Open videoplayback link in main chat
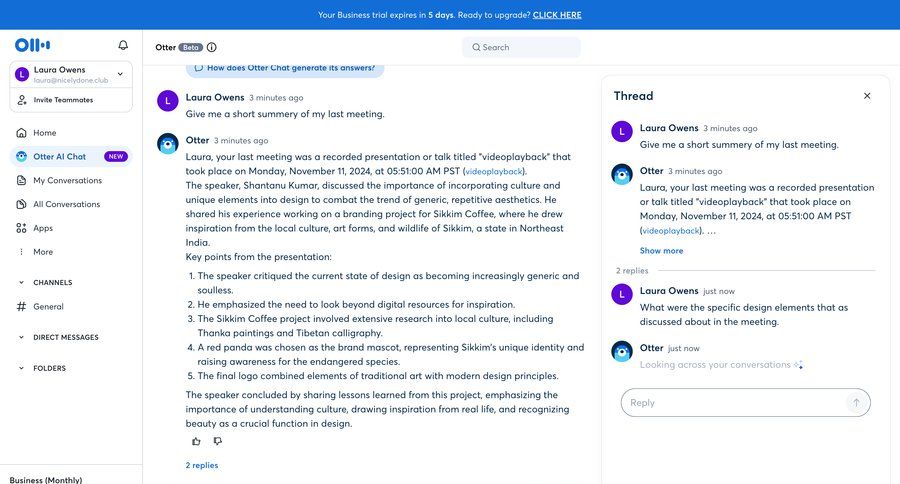The height and width of the screenshot is (484, 900). click(x=494, y=172)
